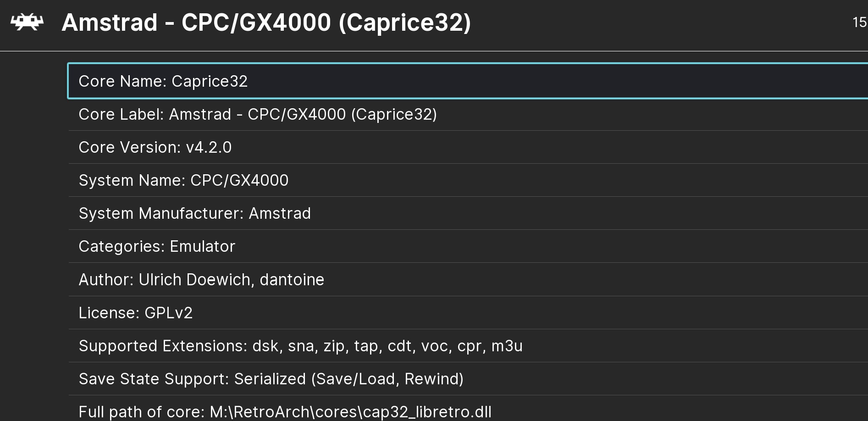Select the Core Name: Caprice32 entry
Image resolution: width=868 pixels, height=421 pixels.
pos(468,81)
